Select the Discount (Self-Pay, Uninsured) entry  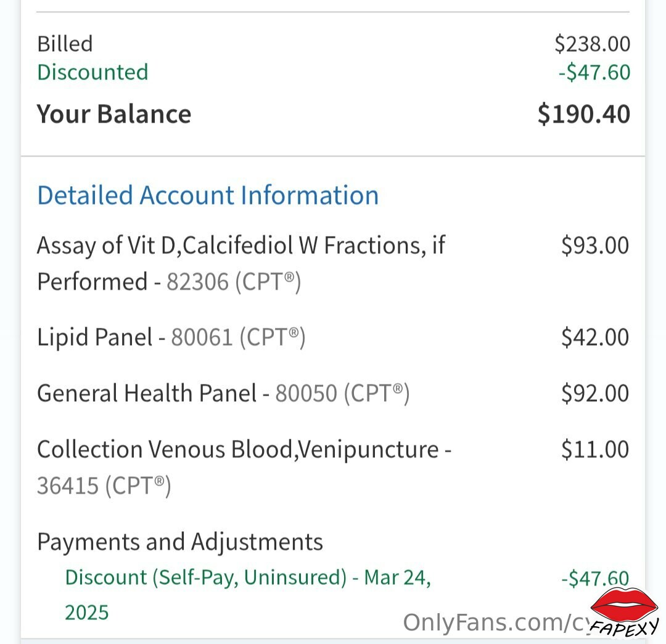pos(248,595)
